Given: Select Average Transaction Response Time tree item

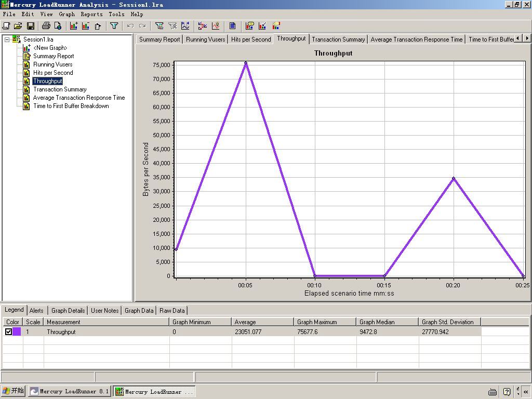Looking at the screenshot, I should 79,98.
